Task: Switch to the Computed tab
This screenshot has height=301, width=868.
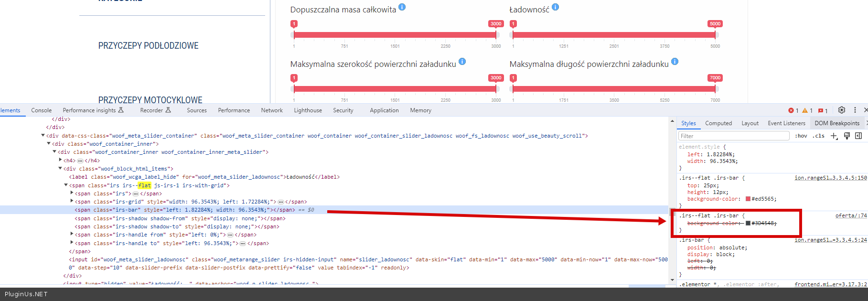Action: click(718, 123)
